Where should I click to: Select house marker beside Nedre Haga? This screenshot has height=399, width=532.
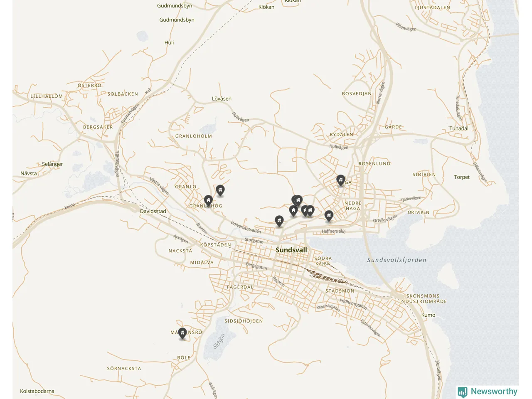click(329, 216)
